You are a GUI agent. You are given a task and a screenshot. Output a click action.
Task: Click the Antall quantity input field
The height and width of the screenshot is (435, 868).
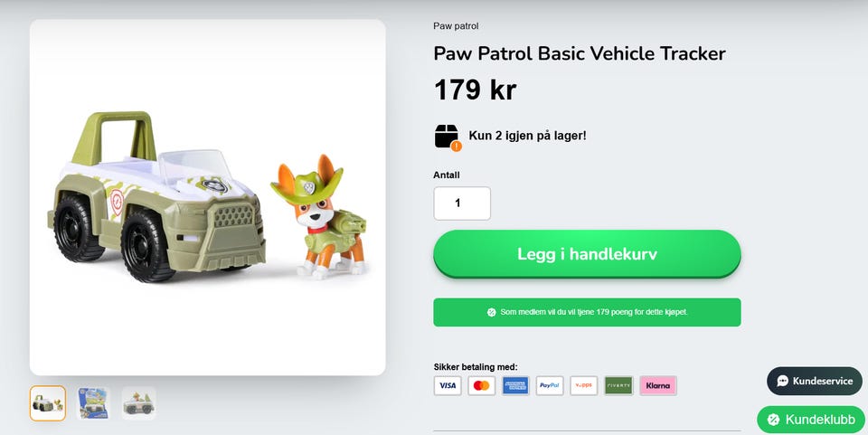click(x=462, y=203)
